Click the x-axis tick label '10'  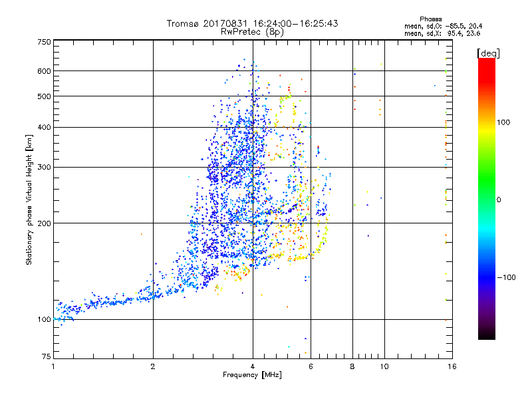(384, 366)
